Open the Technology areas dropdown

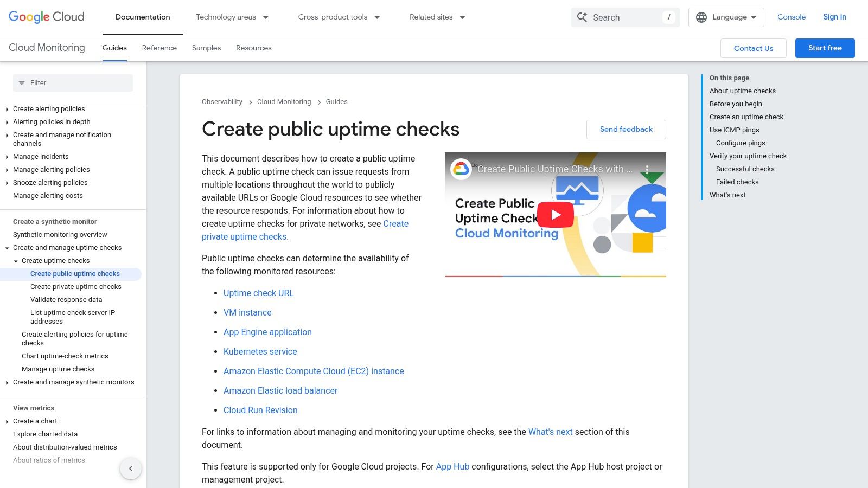click(x=232, y=17)
